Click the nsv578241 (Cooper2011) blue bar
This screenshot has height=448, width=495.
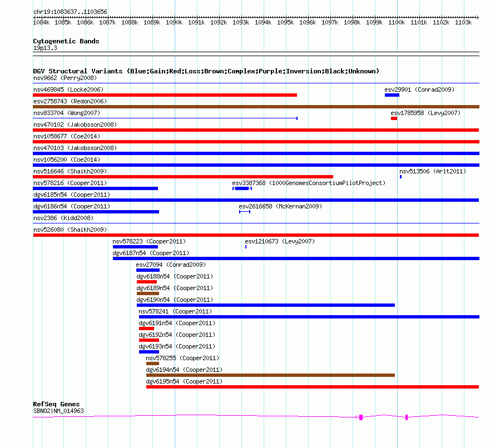coord(309,317)
